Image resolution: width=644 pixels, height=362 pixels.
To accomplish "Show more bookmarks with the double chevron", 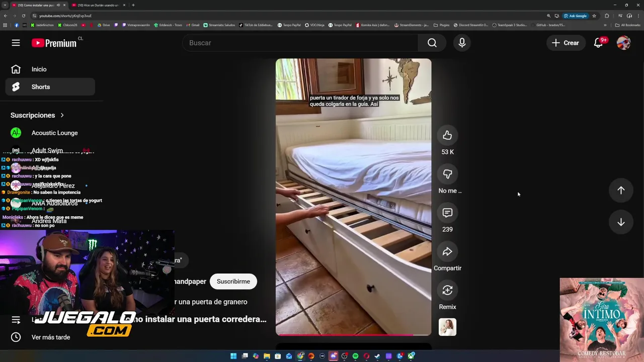I will click(x=605, y=25).
